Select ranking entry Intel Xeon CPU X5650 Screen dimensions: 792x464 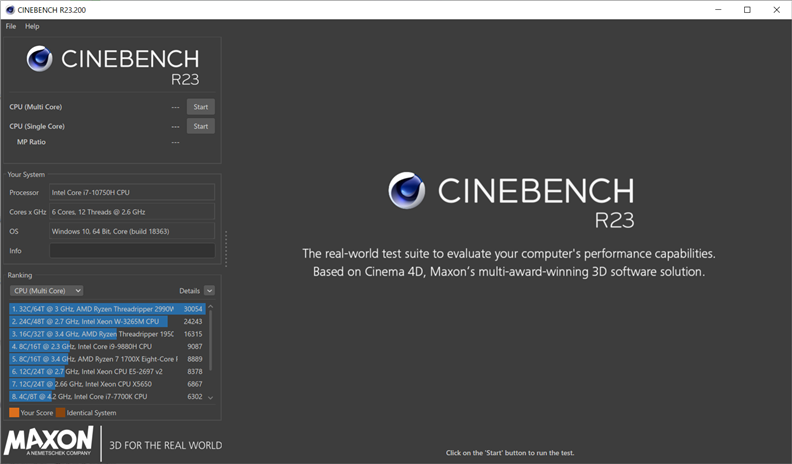[107, 384]
